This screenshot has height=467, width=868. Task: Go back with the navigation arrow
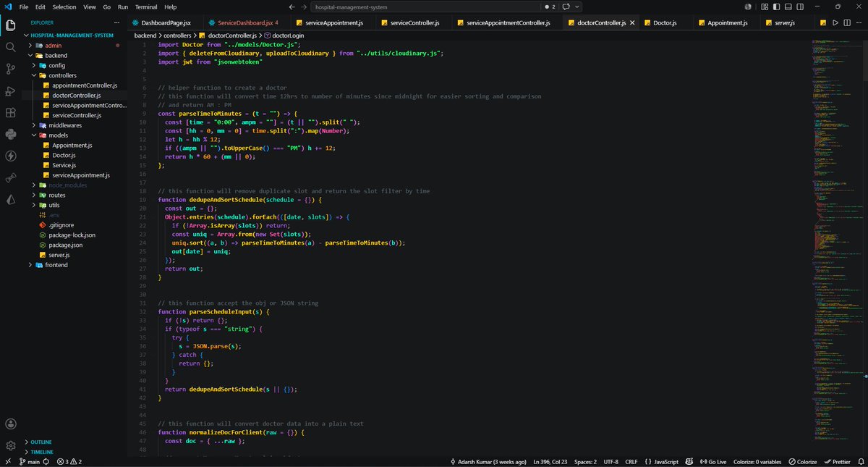point(292,7)
